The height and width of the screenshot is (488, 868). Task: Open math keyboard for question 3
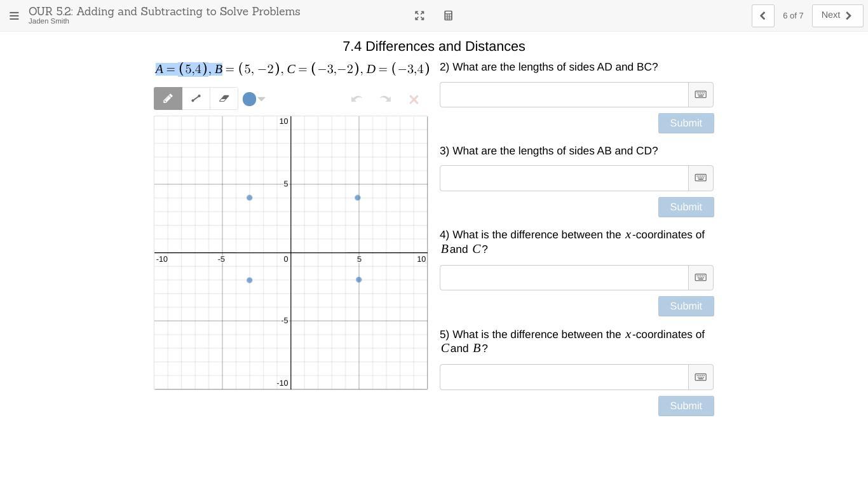click(x=700, y=178)
